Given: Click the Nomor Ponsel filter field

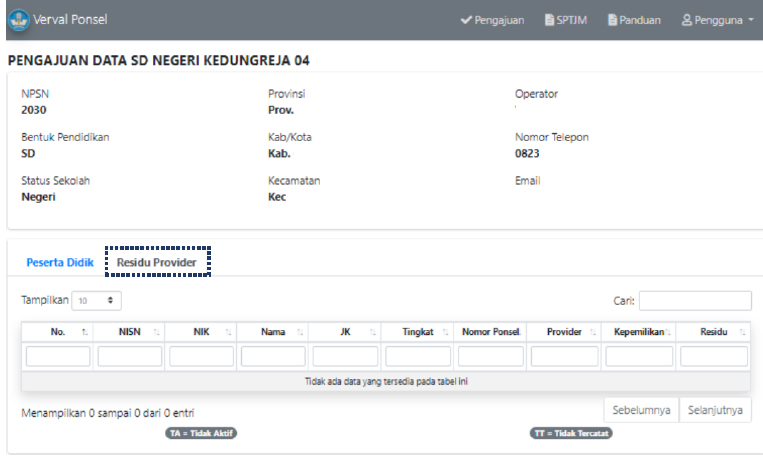Looking at the screenshot, I should click(x=490, y=356).
